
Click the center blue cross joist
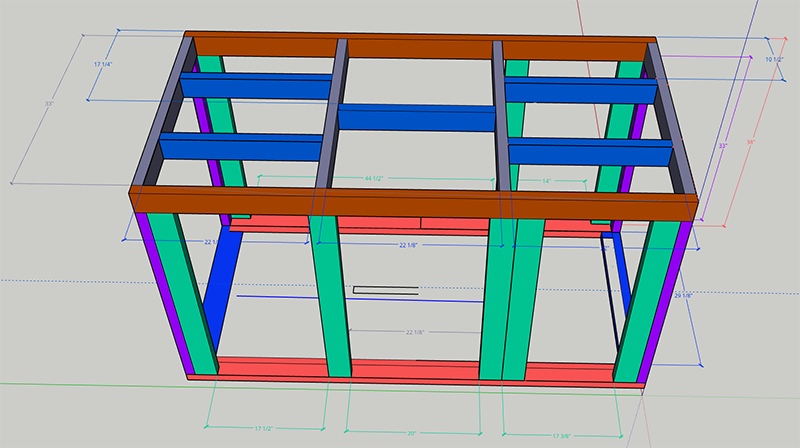[416, 118]
